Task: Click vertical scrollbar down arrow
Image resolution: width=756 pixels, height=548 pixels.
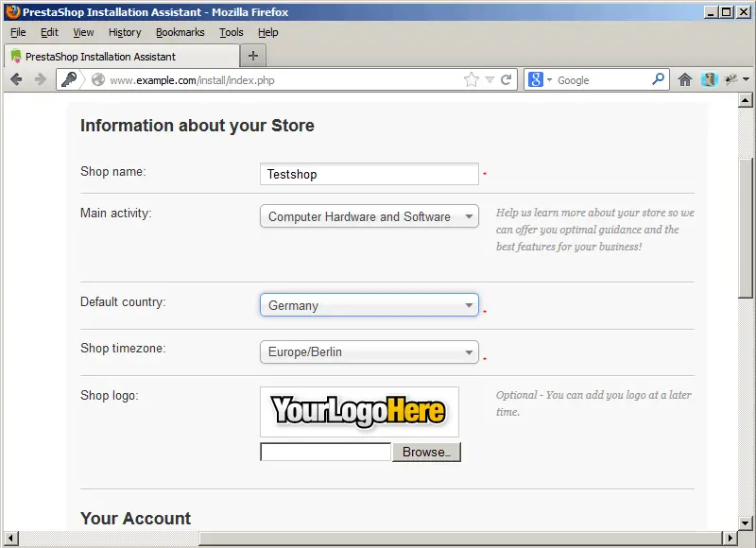Action: (x=746, y=522)
